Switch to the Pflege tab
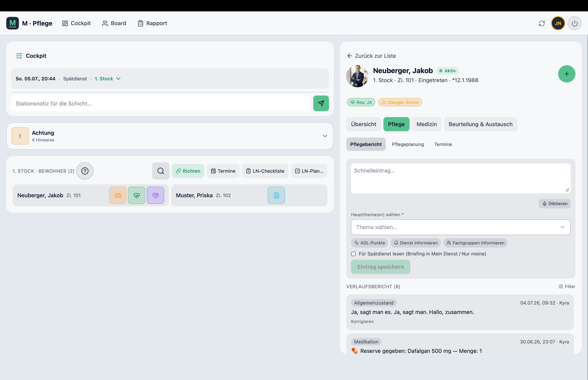This screenshot has width=588, height=380. [396, 124]
